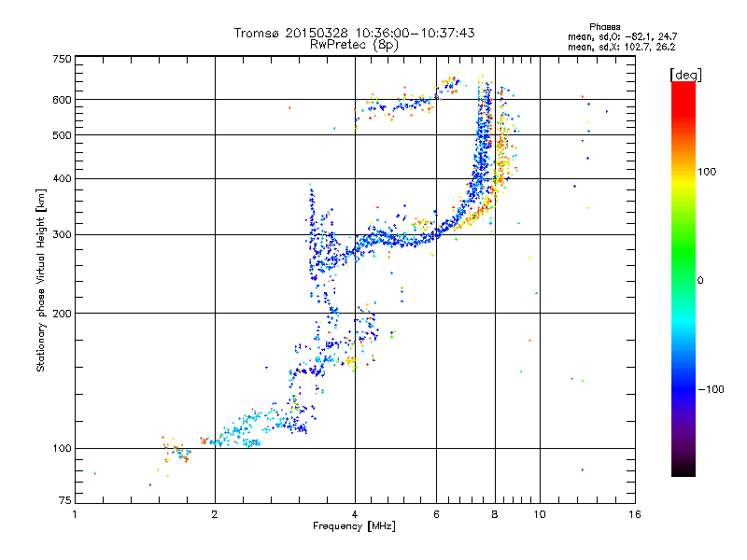Click the y-axis '600' tick label

click(x=62, y=100)
